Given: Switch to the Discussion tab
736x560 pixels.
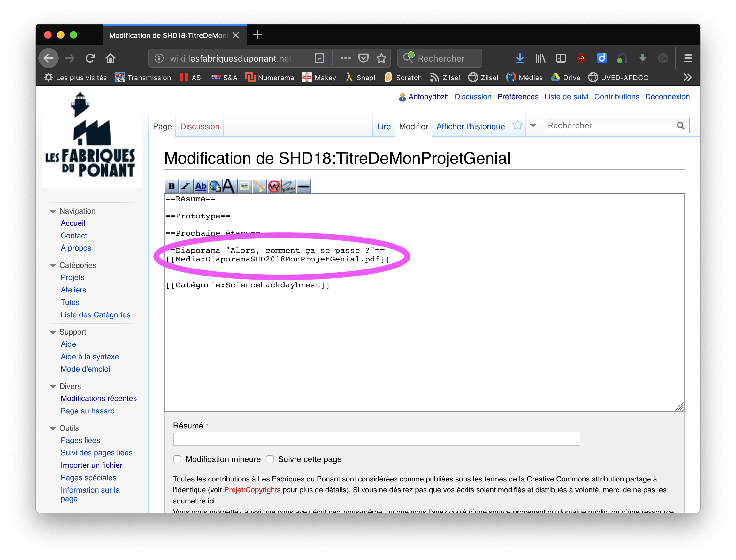Looking at the screenshot, I should click(x=199, y=127).
